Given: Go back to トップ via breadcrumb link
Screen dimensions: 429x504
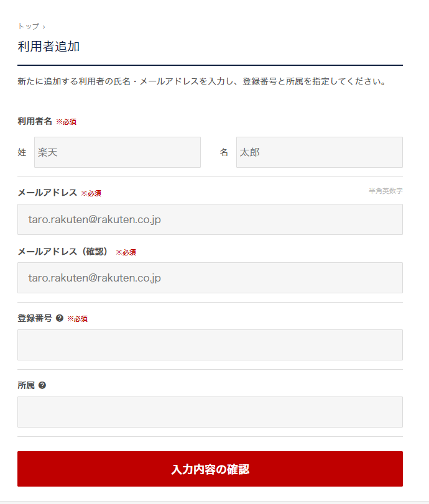Looking at the screenshot, I should [x=29, y=26].
